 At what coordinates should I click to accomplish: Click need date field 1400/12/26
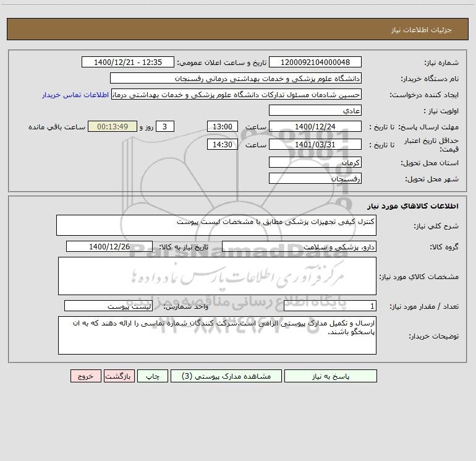(x=109, y=246)
